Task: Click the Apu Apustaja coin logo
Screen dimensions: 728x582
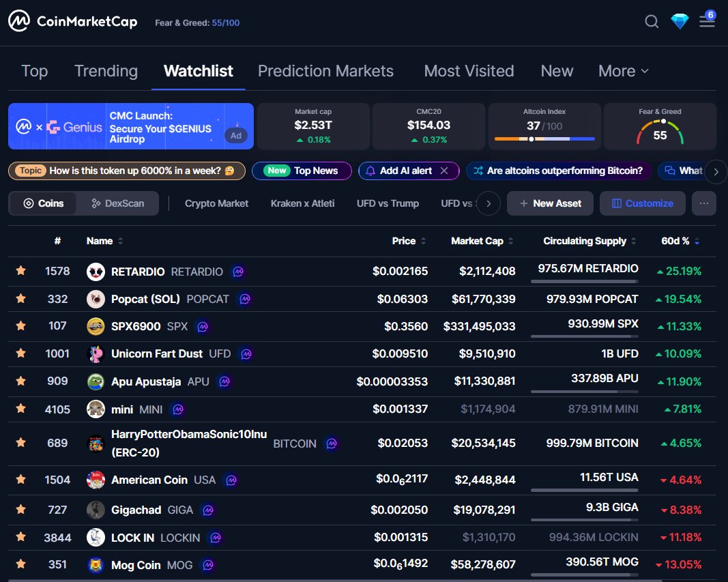Action: 96,381
